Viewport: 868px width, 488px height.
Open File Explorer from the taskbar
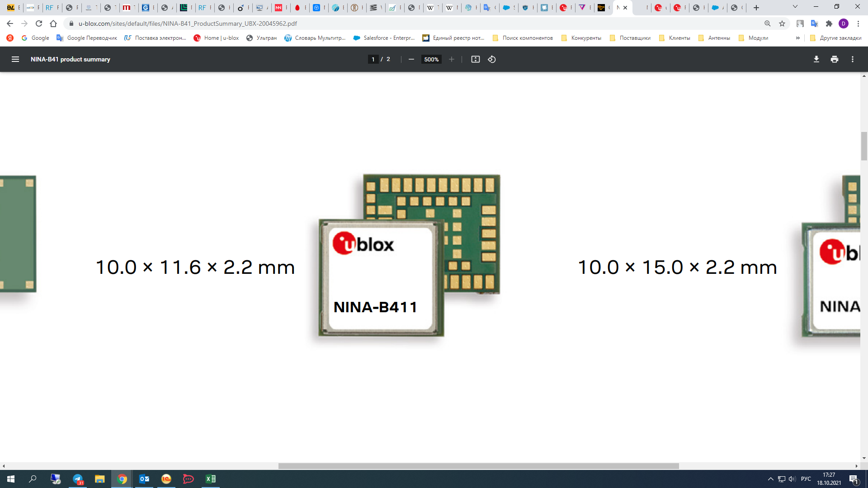click(x=99, y=479)
